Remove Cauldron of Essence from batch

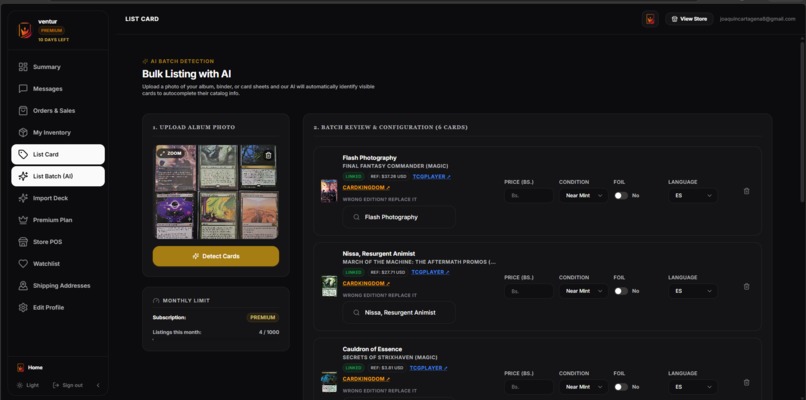(x=746, y=383)
